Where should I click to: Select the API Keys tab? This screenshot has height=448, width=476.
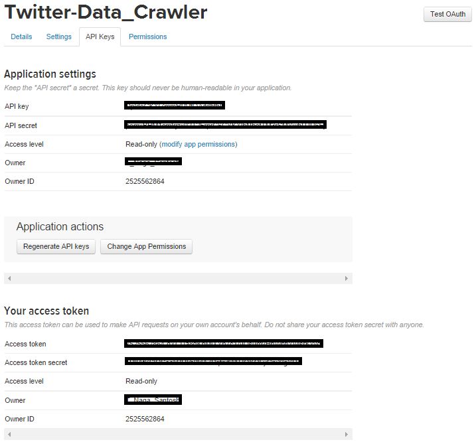tap(100, 37)
